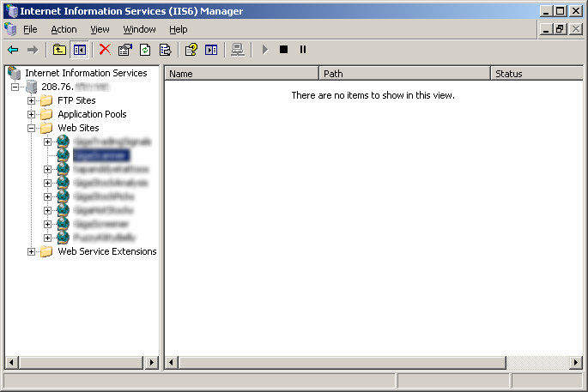Expand the Application Pools node

point(32,114)
